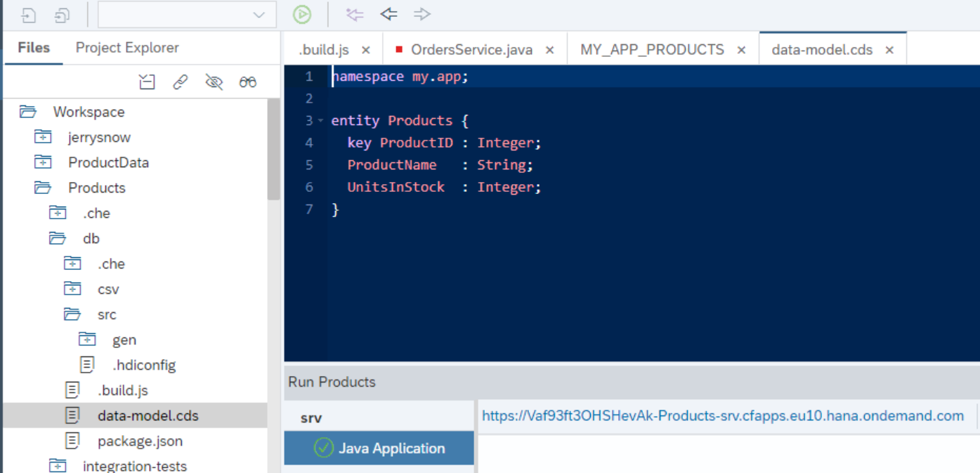This screenshot has width=980, height=473.
Task: Select the Java Application run entry
Action: pyautogui.click(x=379, y=448)
